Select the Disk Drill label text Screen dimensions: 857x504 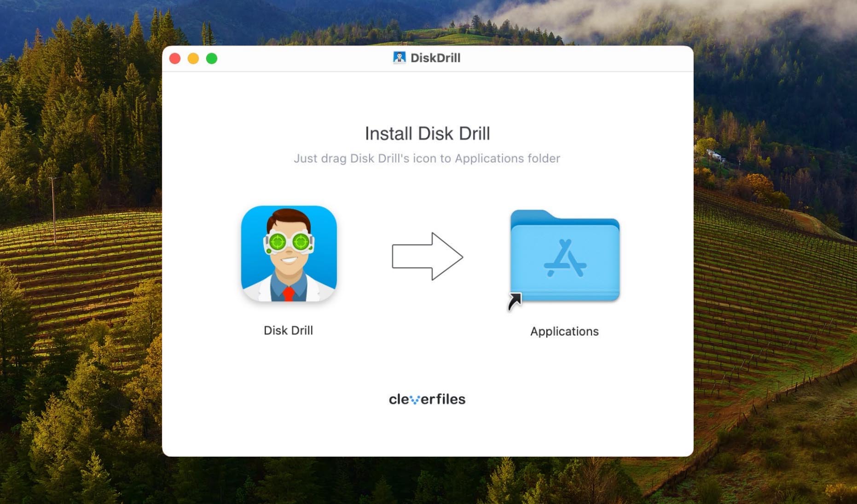(288, 330)
